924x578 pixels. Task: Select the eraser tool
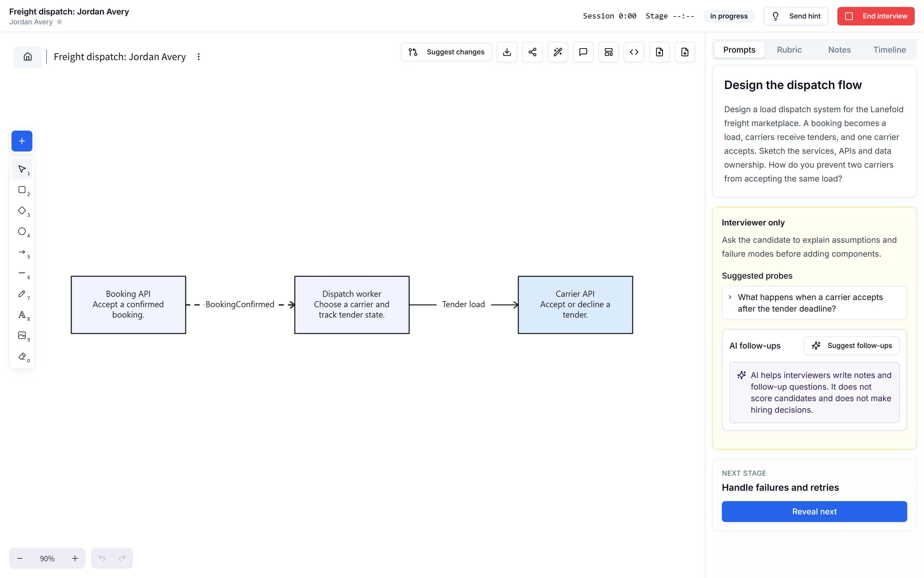click(22, 356)
